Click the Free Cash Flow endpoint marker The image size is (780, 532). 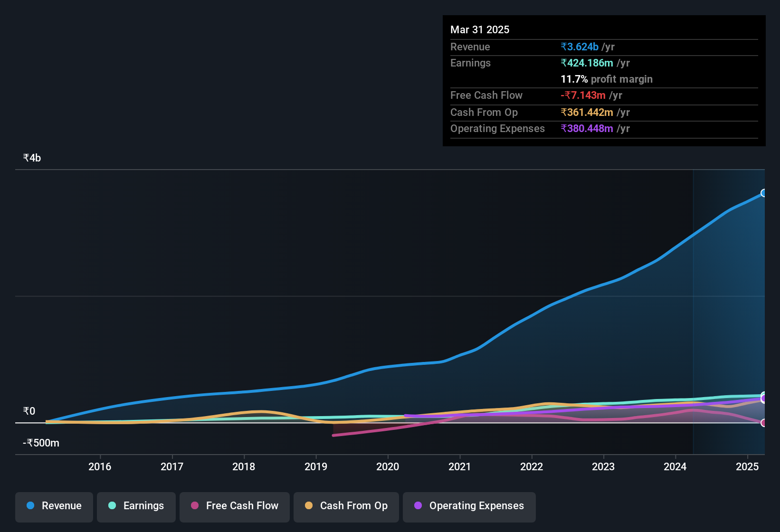pyautogui.click(x=764, y=422)
